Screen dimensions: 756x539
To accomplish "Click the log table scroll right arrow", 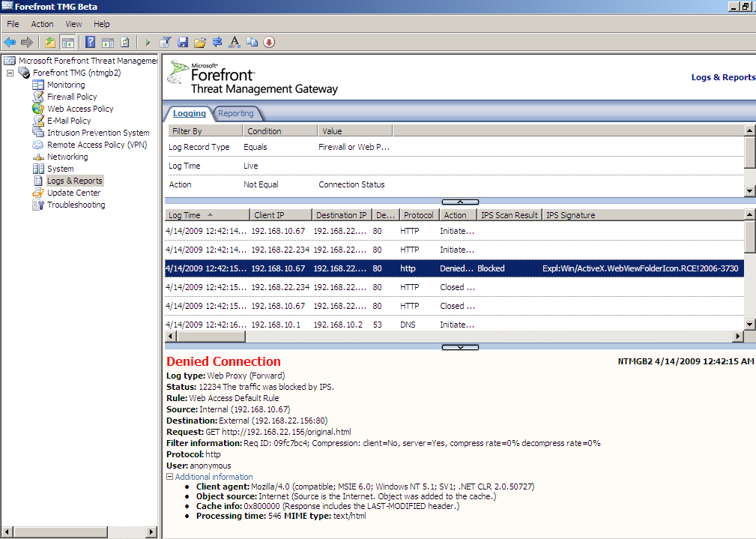I will click(x=738, y=337).
